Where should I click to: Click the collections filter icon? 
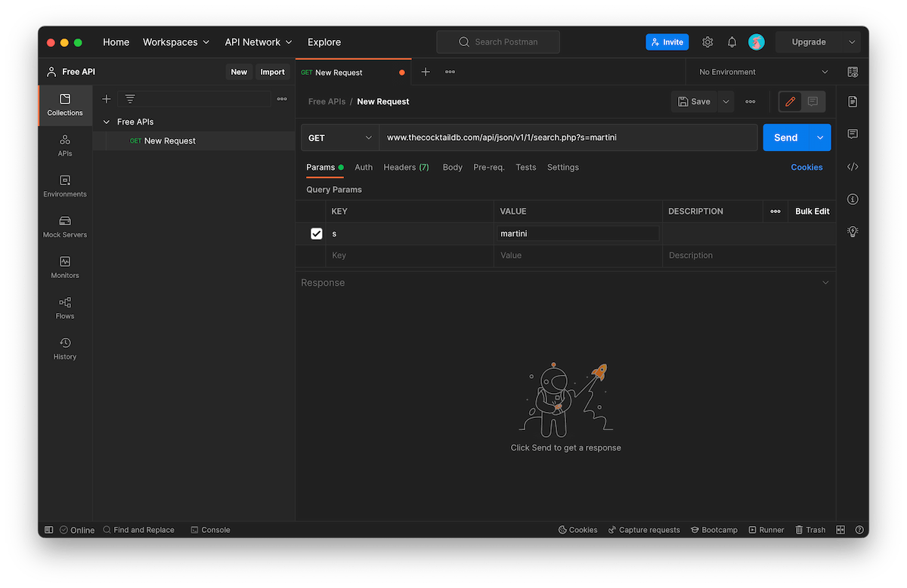tap(130, 99)
